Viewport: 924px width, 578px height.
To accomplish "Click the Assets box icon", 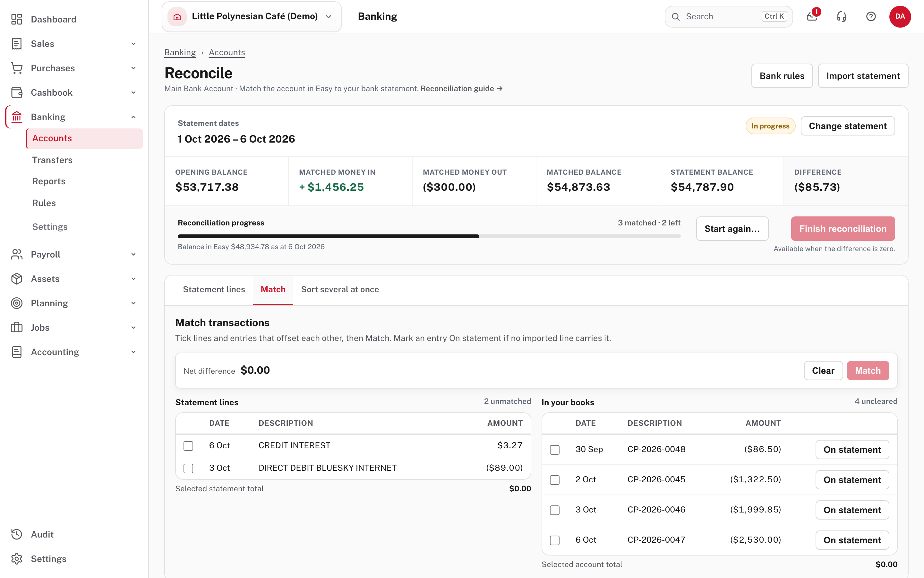I will tap(16, 279).
